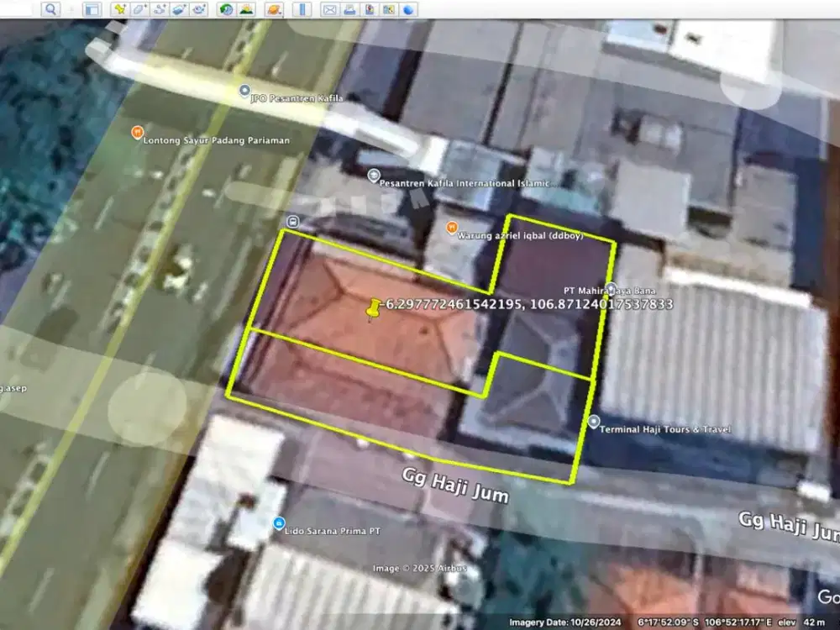Screen dimensions: 840x630
Task: Click the yellow pushpin placemark
Action: pyautogui.click(x=372, y=309)
